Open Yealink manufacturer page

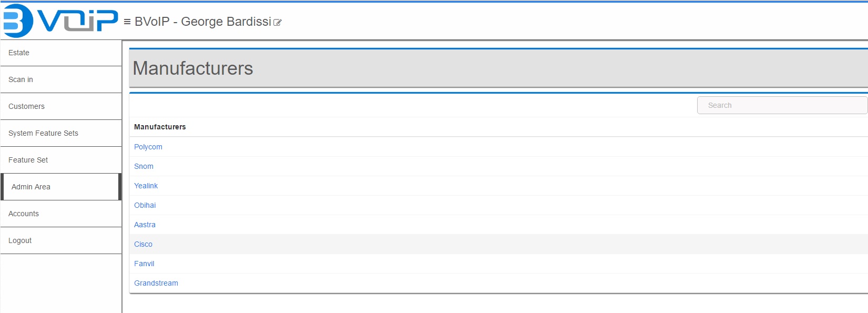pyautogui.click(x=146, y=186)
